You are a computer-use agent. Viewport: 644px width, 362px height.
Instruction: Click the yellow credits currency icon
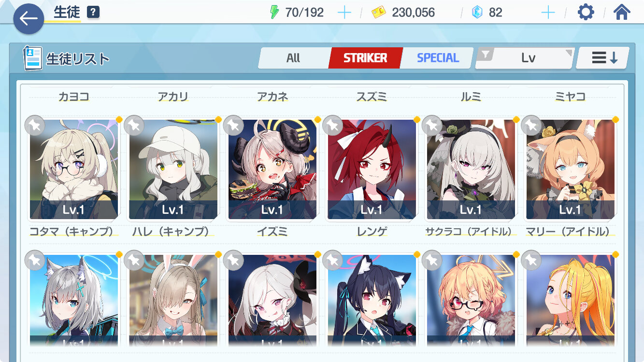tap(379, 13)
